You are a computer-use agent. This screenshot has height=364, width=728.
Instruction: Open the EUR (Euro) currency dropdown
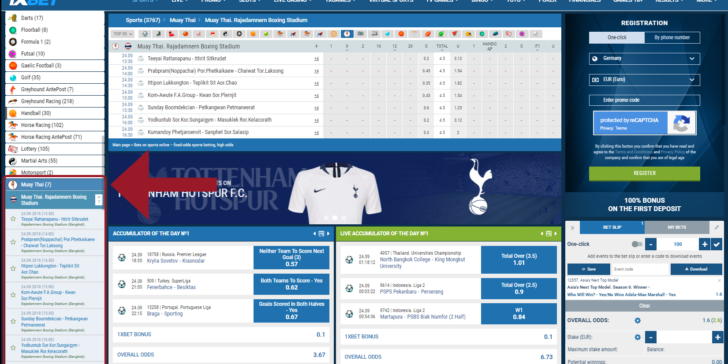644,80
